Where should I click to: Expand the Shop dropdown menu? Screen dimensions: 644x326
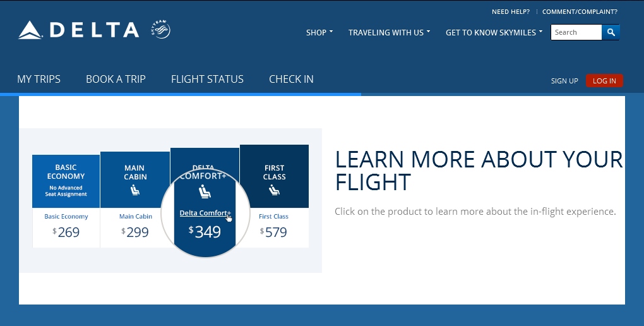click(319, 32)
